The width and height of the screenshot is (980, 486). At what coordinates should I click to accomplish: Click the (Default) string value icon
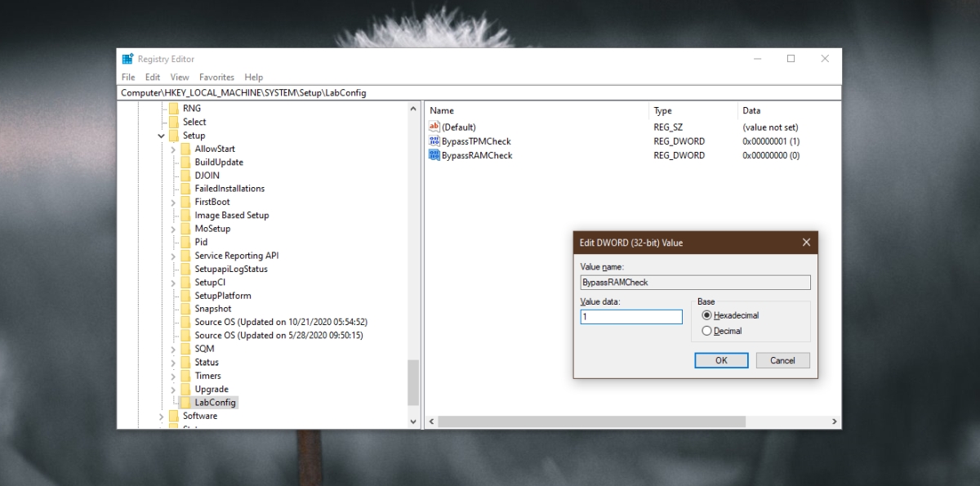coord(434,127)
